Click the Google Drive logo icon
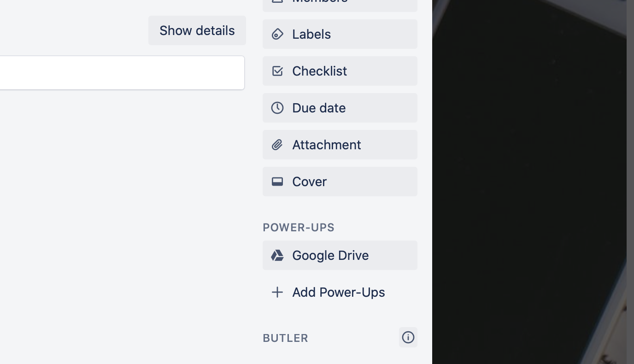This screenshot has width=634, height=364. (277, 255)
